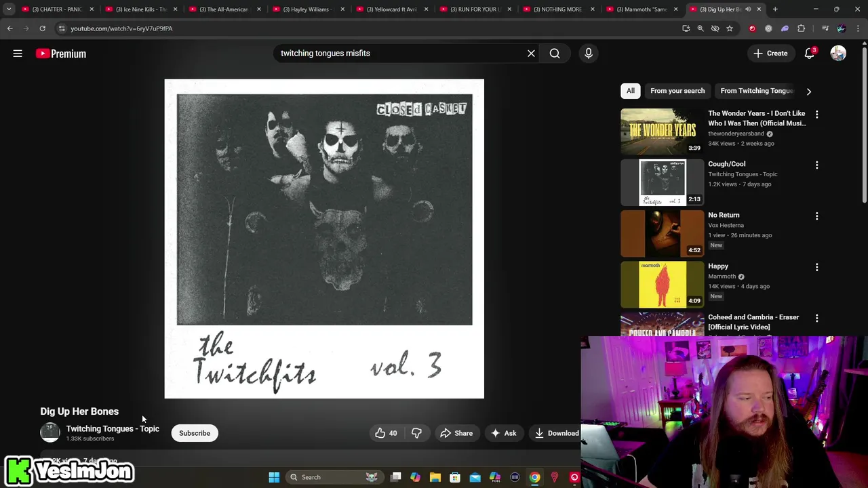
Task: Open options menu for The Wonder Years video
Action: (x=816, y=115)
